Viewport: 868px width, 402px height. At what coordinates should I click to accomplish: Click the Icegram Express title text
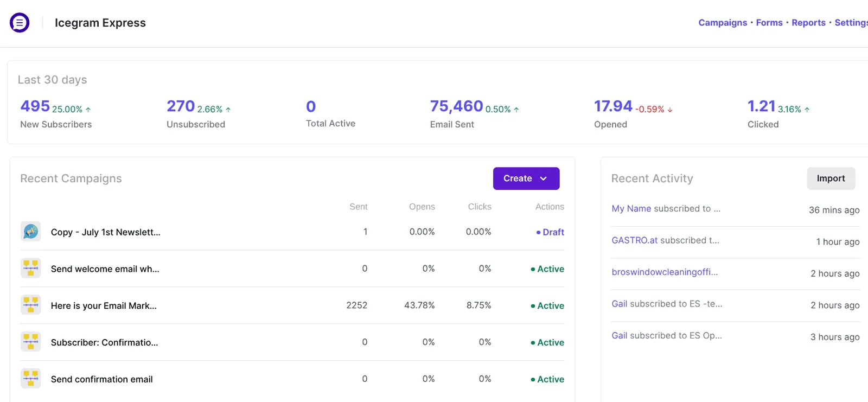coord(100,23)
